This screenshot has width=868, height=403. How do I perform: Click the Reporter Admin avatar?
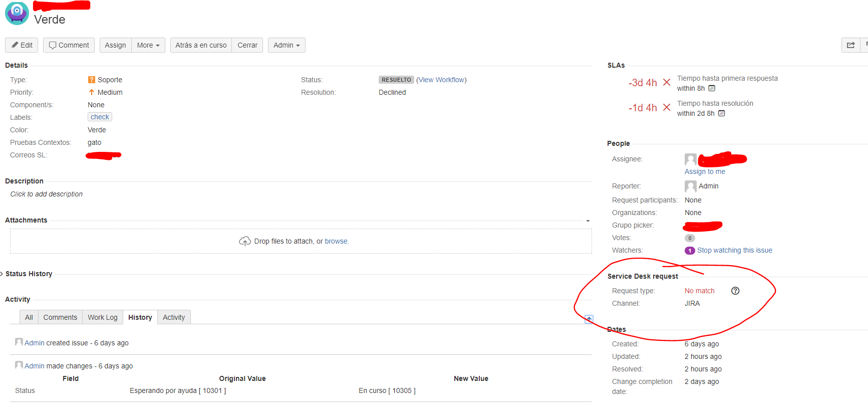[691, 186]
